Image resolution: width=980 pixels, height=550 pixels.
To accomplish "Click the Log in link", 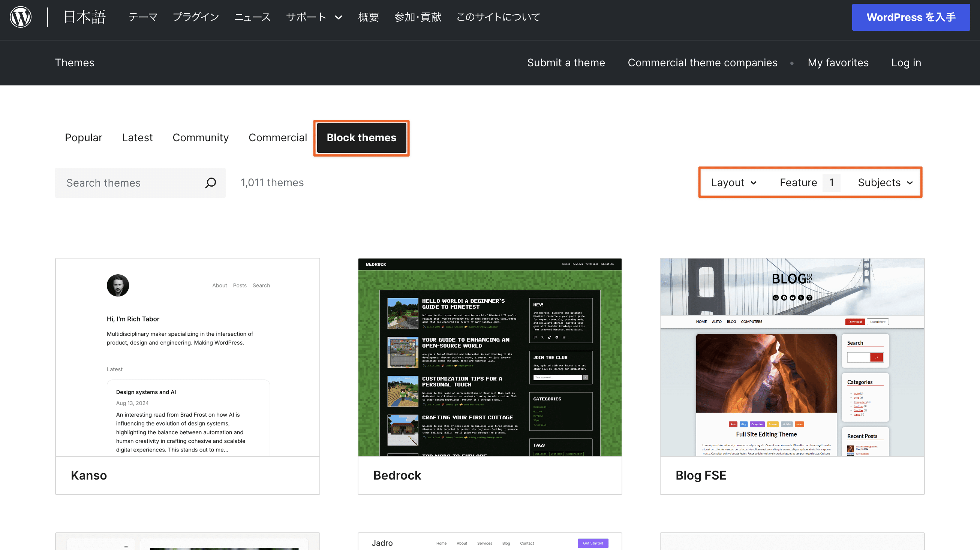I will (906, 63).
